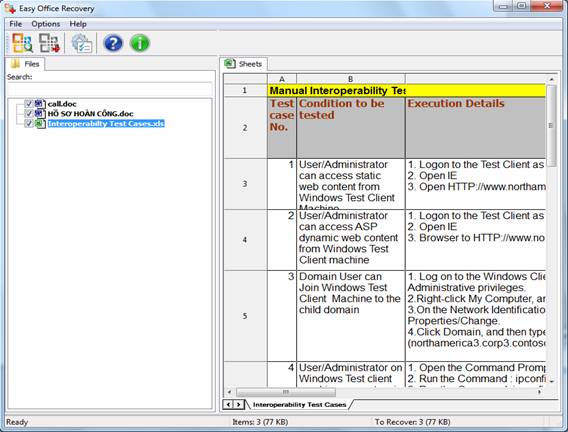
Task: Click the Execution Details header cell
Action: 475,127
